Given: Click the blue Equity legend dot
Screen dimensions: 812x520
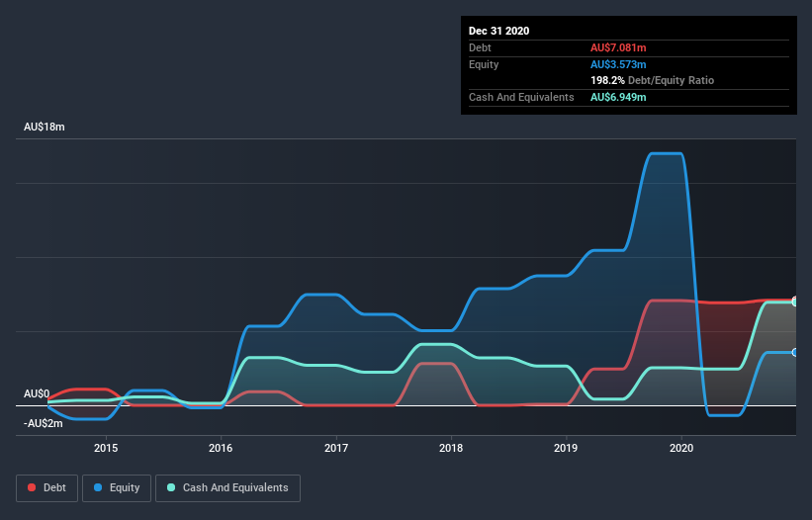Looking at the screenshot, I should (98, 487).
